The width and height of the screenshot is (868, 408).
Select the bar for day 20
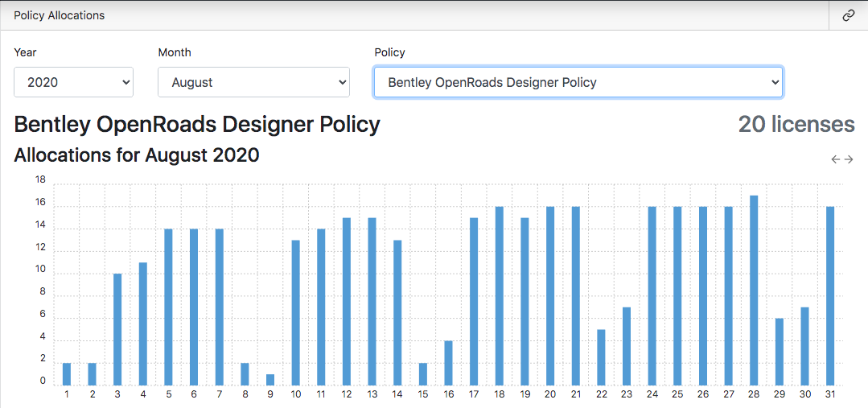tap(551, 296)
